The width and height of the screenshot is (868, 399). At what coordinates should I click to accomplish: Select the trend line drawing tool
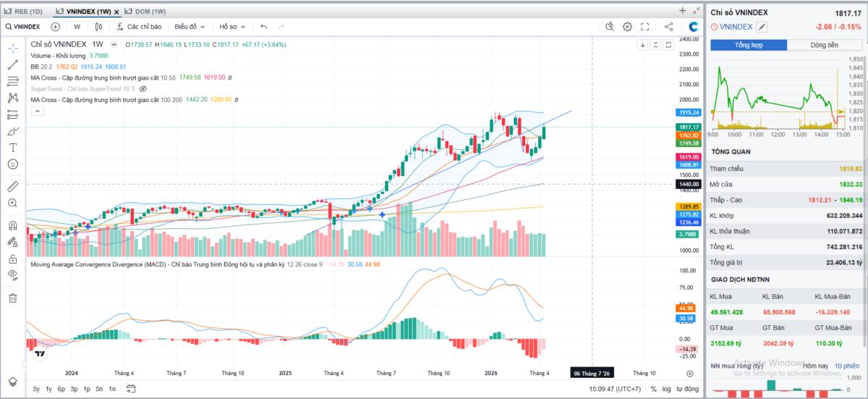pos(12,64)
